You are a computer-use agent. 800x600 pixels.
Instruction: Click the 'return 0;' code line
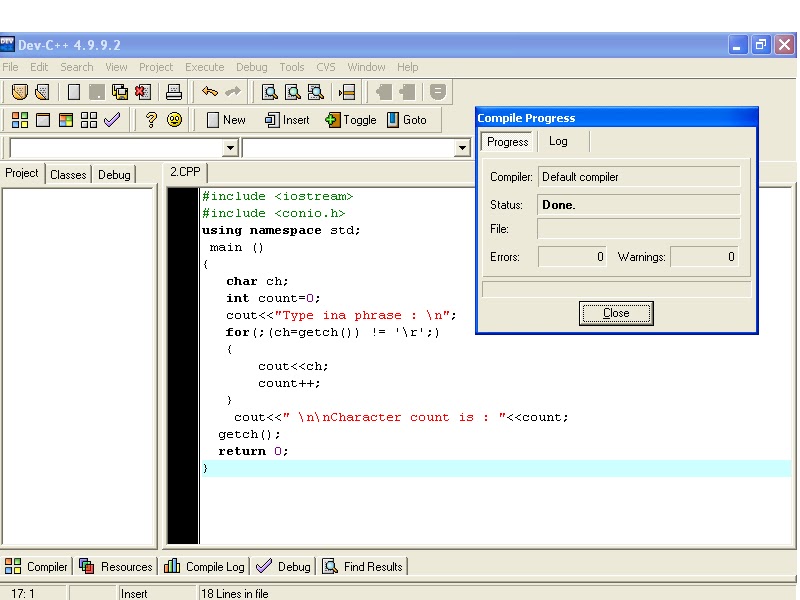pos(253,451)
